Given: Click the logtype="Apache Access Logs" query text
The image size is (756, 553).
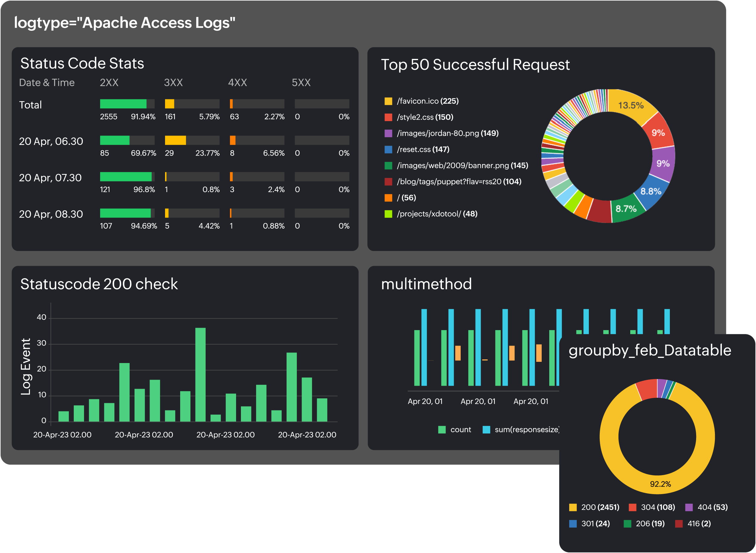Looking at the screenshot, I should pyautogui.click(x=125, y=22).
